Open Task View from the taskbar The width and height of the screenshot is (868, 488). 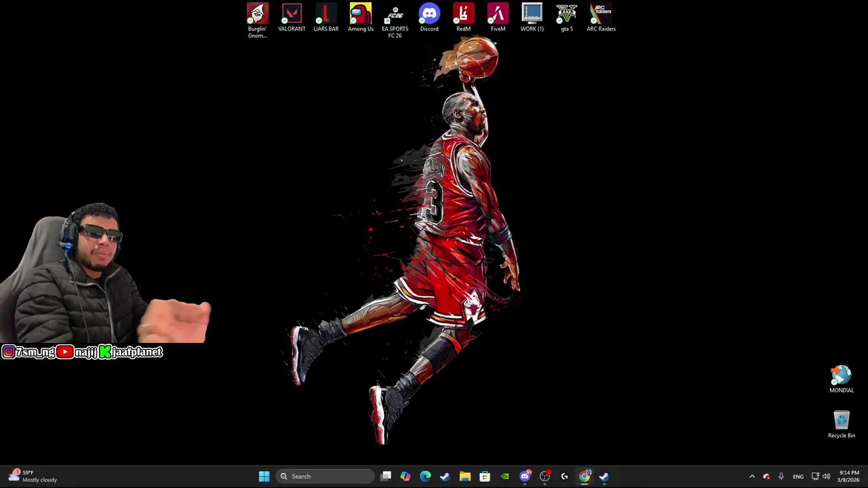point(386,476)
